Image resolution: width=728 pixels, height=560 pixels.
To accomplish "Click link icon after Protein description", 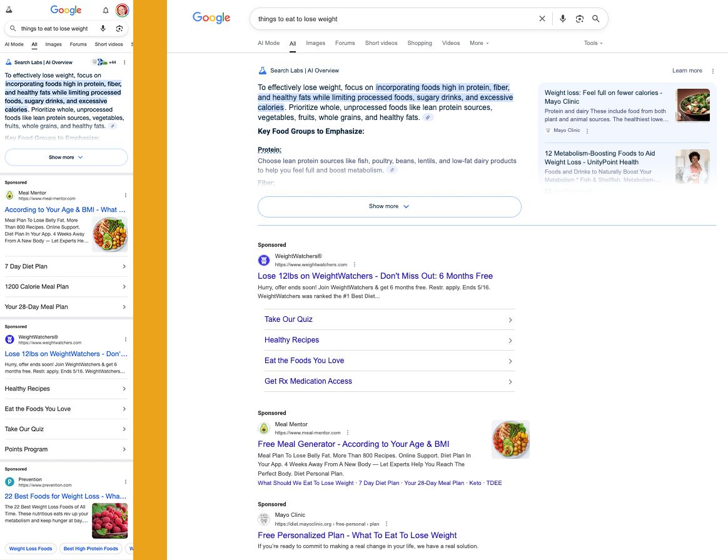I will point(392,170).
